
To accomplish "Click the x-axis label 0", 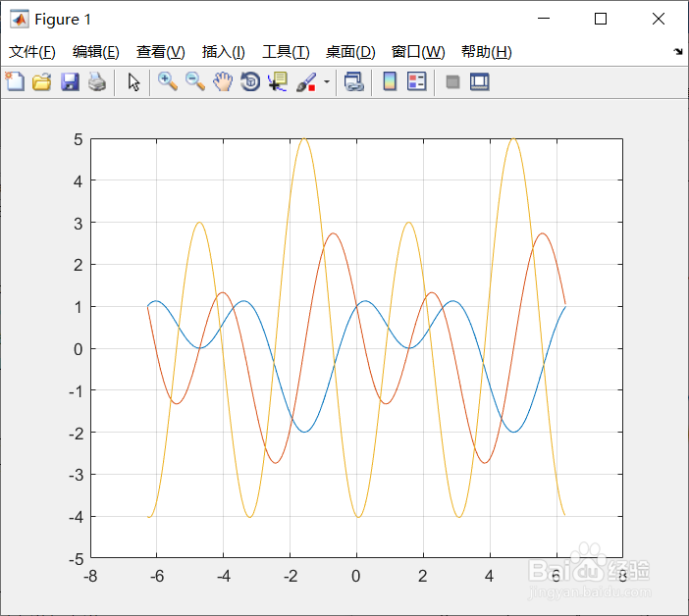I will tap(356, 576).
